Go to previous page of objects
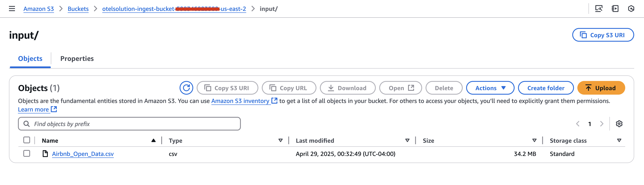The image size is (644, 185). pyautogui.click(x=578, y=124)
